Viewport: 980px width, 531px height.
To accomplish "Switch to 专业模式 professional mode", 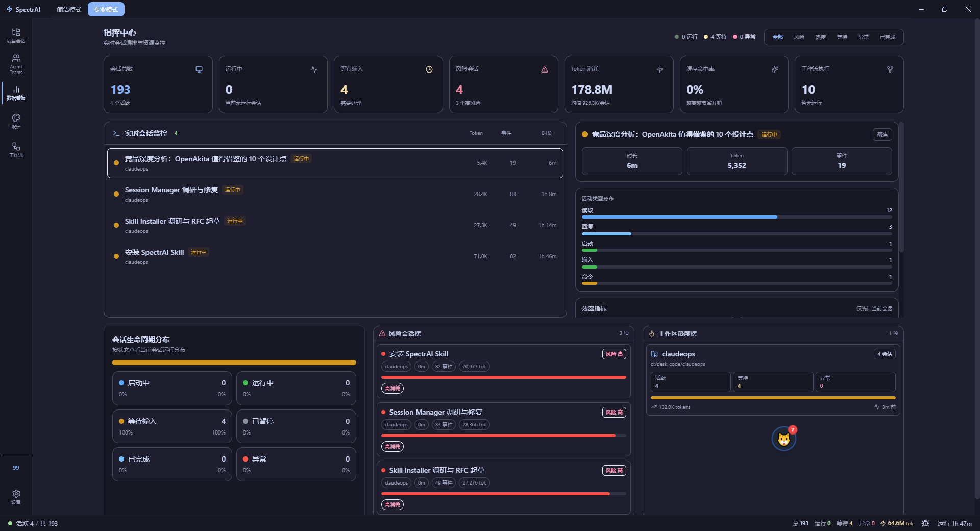I will click(x=106, y=9).
